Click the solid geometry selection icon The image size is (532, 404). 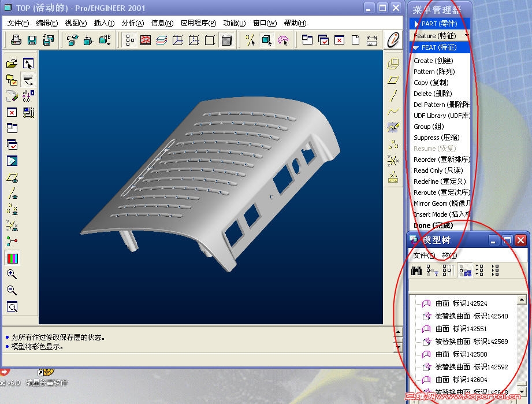point(267,40)
